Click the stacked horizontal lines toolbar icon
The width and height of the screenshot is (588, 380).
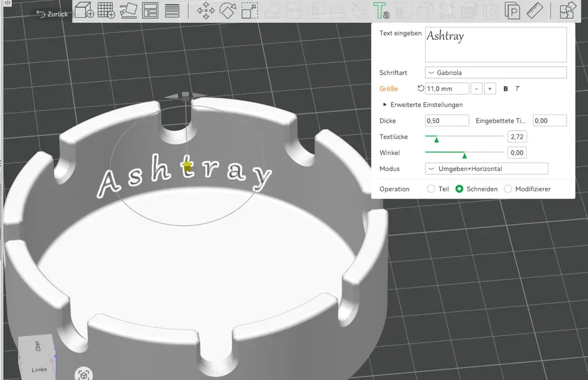tap(172, 10)
